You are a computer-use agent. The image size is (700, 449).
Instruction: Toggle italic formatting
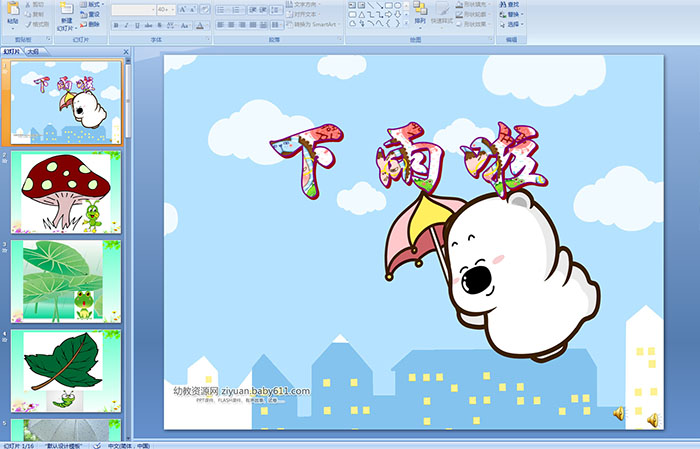(126, 25)
